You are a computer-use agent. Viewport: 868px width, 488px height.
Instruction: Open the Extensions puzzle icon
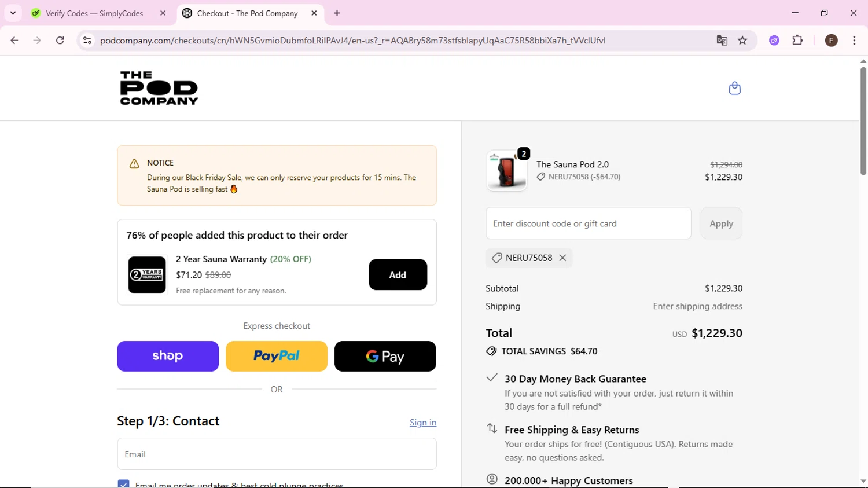(x=797, y=41)
